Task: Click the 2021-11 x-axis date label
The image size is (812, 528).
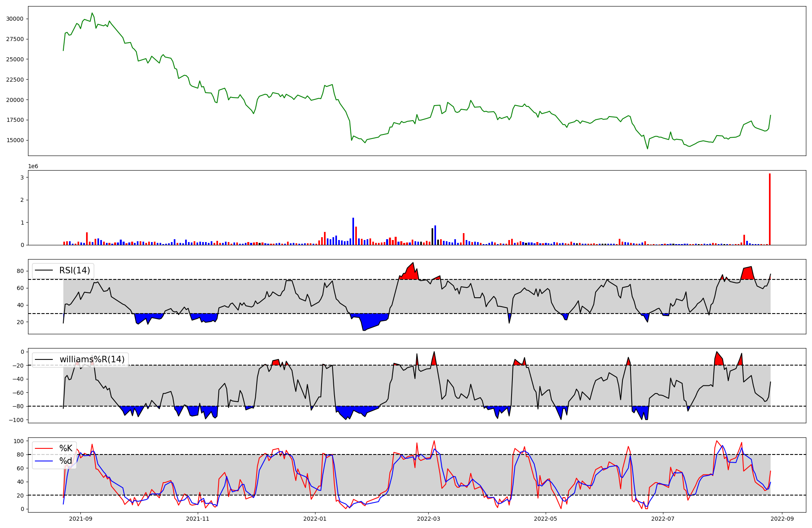Action: pyautogui.click(x=198, y=519)
